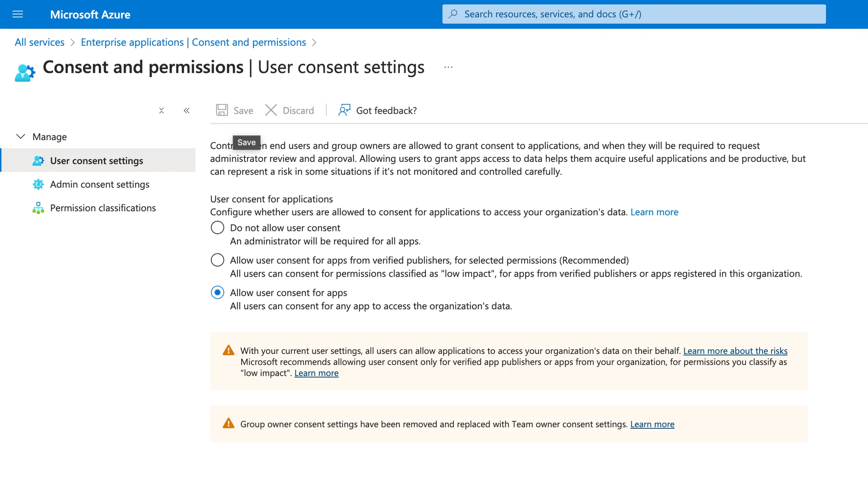Click the Save button label
This screenshot has height=494, width=868.
point(243,111)
